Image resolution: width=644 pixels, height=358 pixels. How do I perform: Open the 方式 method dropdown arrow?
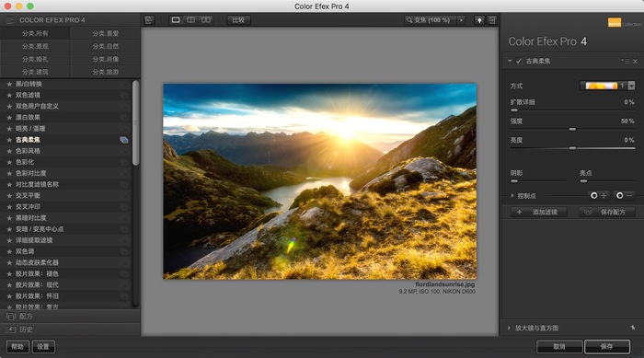[631, 86]
